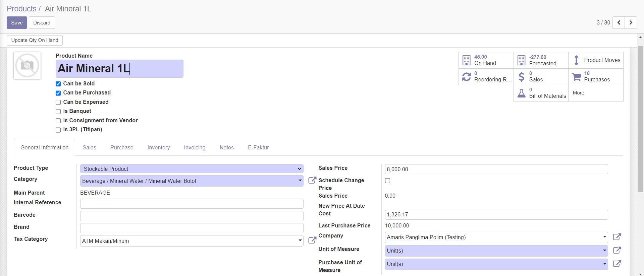644x276 pixels.
Task: Open the Tax Category dropdown
Action: click(x=192, y=241)
